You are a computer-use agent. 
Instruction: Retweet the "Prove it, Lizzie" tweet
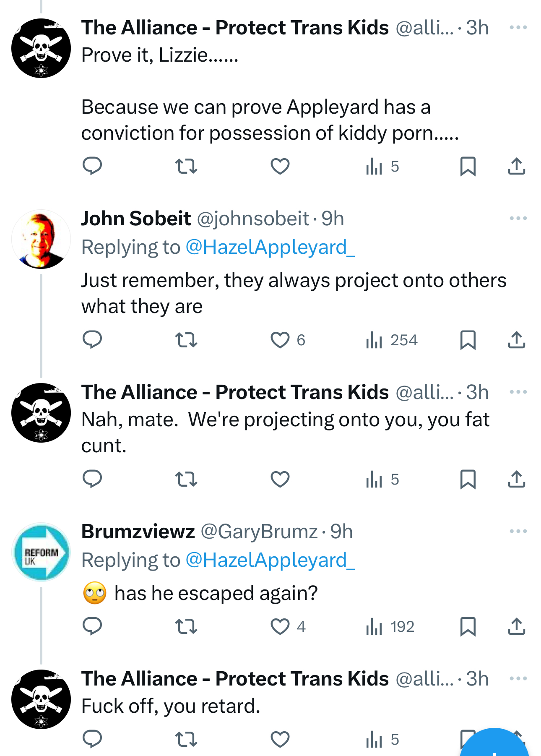186,166
